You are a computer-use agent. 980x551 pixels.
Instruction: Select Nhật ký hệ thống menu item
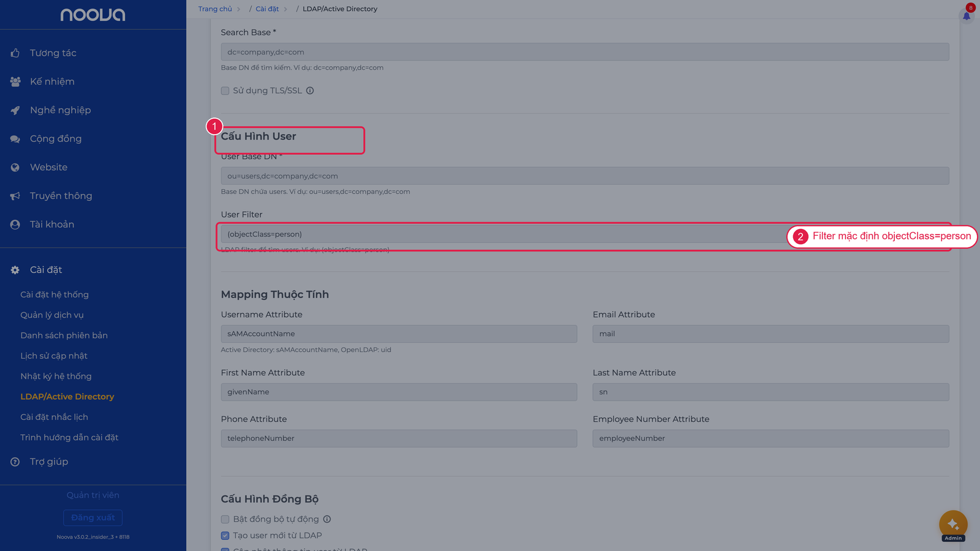(x=56, y=377)
